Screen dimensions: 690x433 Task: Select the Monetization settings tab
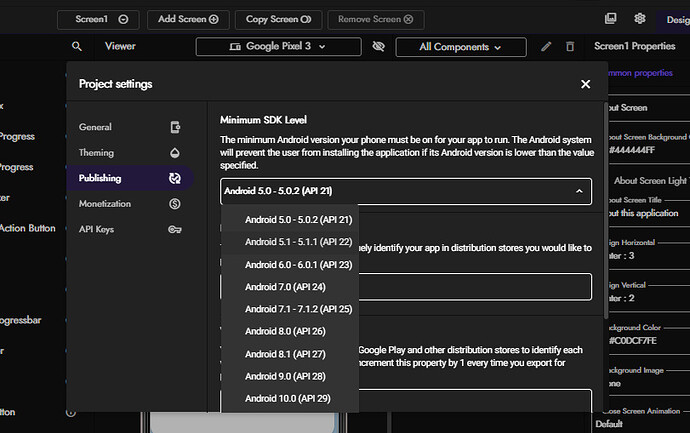point(130,204)
